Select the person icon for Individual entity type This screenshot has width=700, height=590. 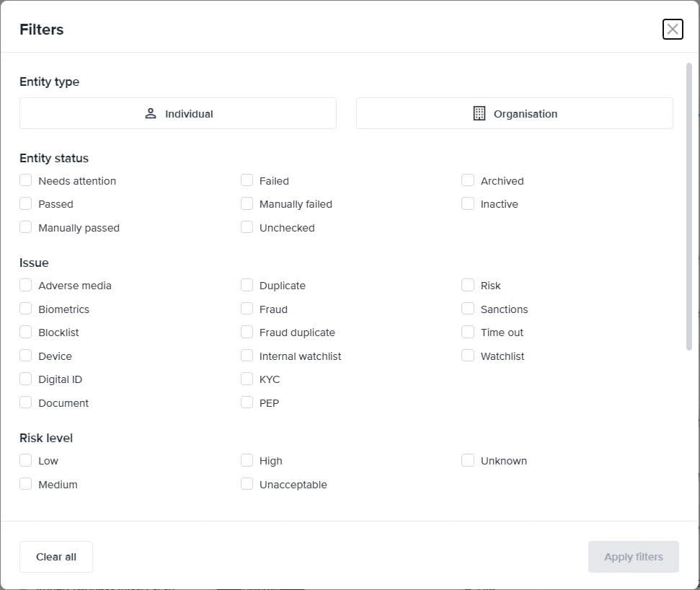click(150, 113)
